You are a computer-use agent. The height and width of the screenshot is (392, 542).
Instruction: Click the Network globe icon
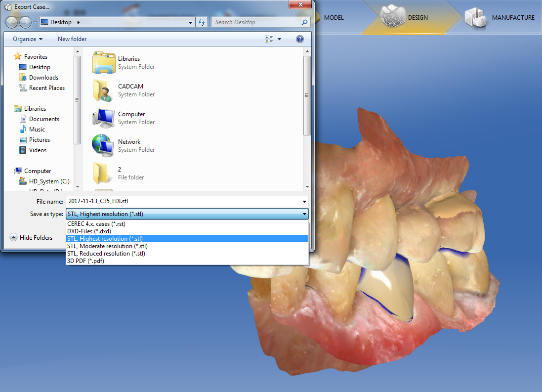point(103,145)
